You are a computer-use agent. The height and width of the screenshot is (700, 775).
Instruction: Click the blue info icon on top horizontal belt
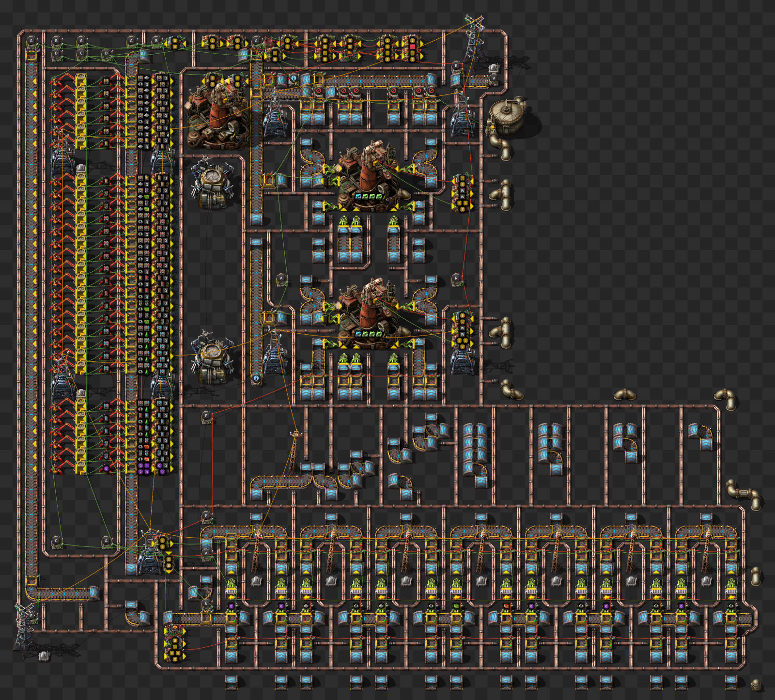[x=294, y=78]
